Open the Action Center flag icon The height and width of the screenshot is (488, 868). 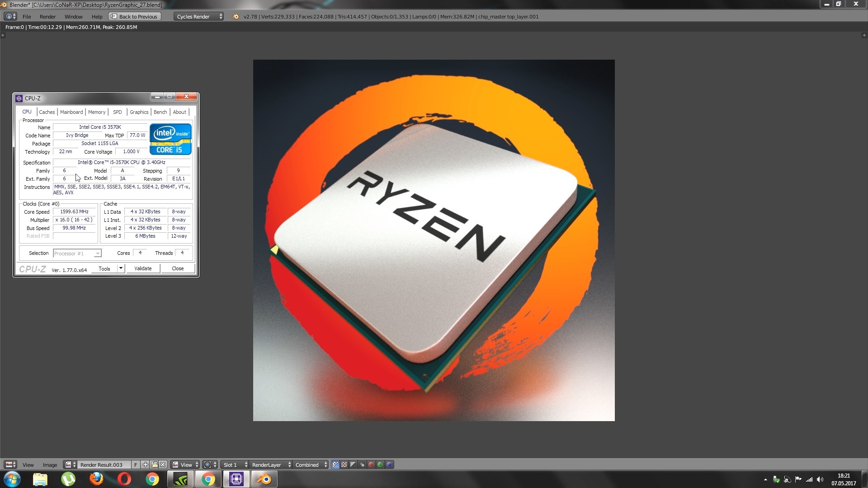click(x=798, y=479)
